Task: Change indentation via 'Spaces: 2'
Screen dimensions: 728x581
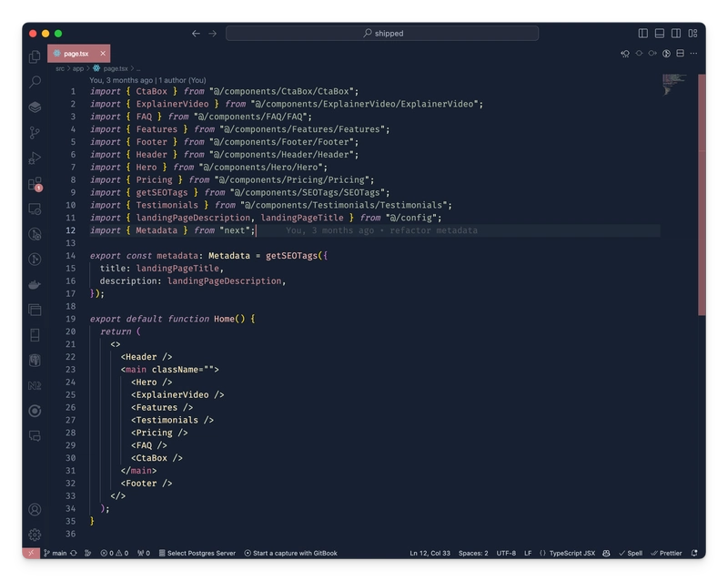Action: (x=473, y=553)
